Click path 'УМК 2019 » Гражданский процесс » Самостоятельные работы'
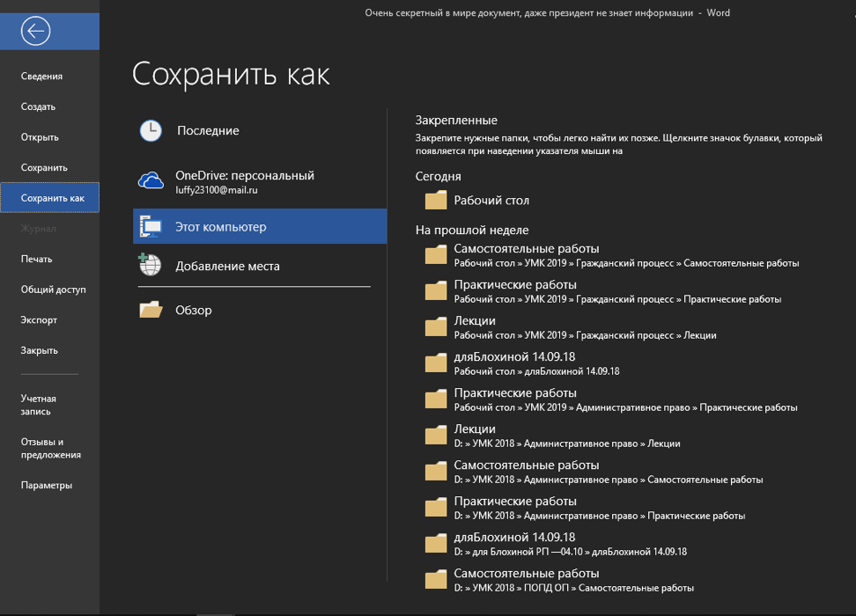 tap(661, 263)
